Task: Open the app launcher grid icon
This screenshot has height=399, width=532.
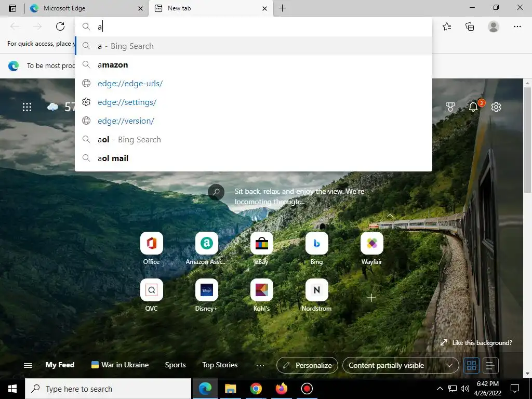Action: click(27, 107)
